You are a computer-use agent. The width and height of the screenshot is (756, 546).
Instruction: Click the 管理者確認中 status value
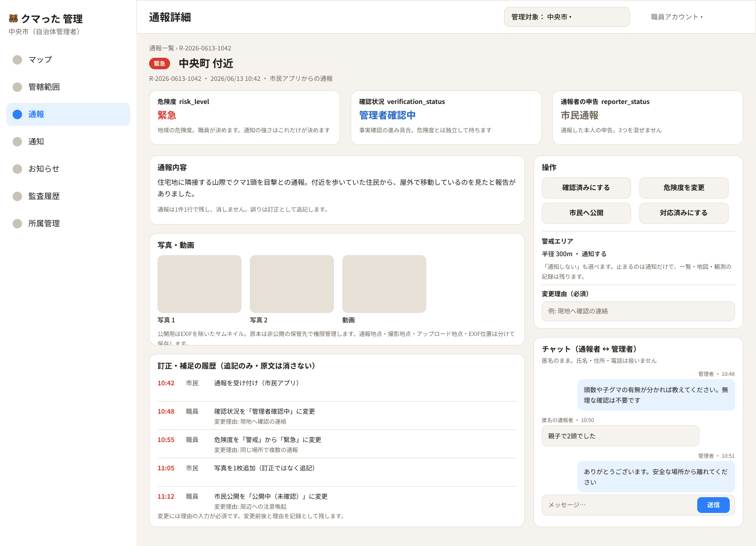coord(387,115)
